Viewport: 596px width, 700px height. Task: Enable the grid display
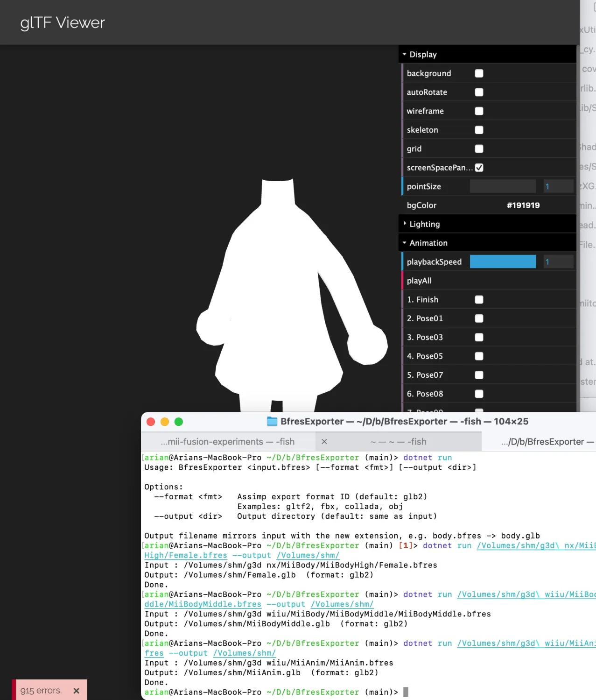[479, 148]
